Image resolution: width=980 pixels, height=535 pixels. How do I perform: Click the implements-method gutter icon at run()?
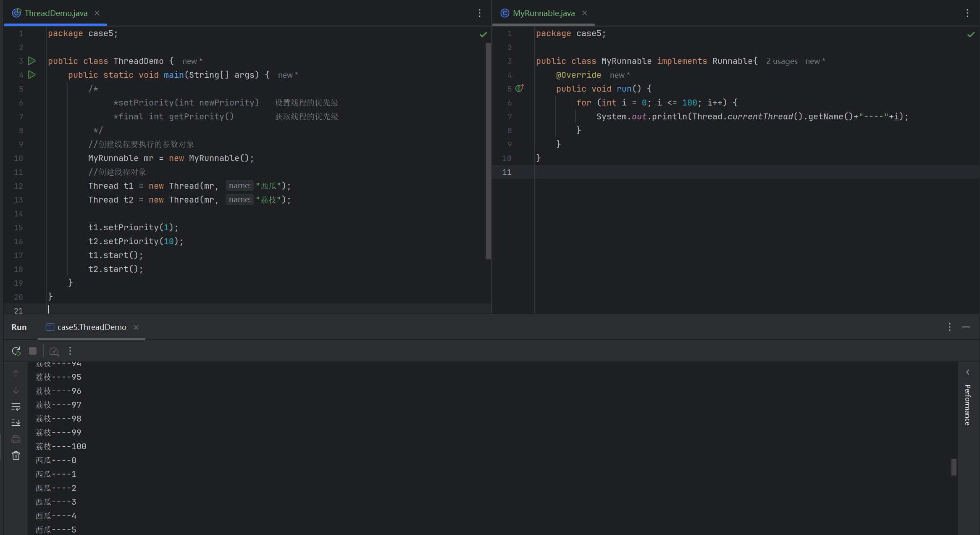[x=520, y=88]
